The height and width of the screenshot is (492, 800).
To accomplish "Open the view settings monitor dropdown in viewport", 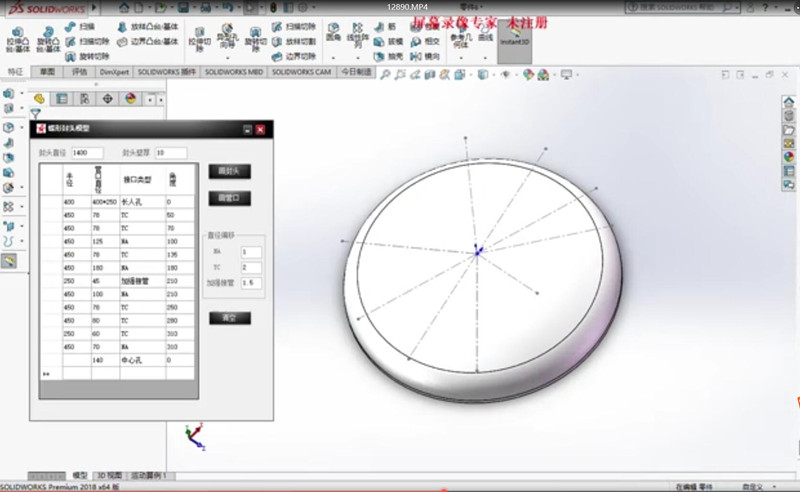I will 566,74.
